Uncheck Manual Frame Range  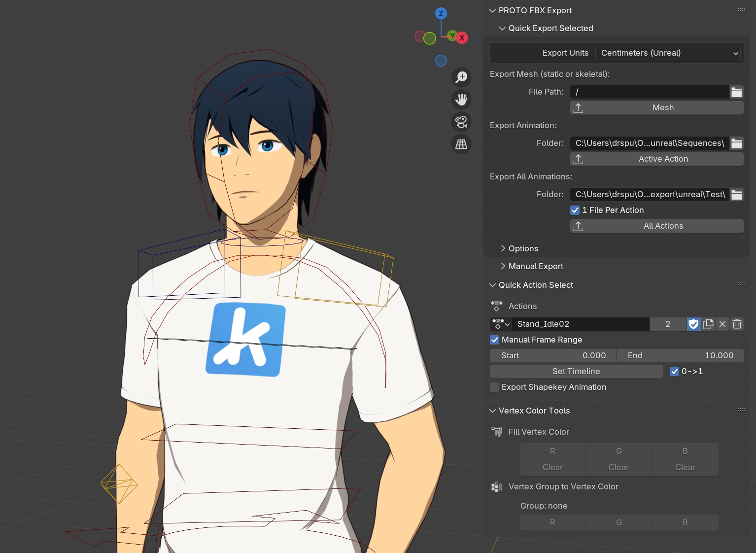[495, 340]
